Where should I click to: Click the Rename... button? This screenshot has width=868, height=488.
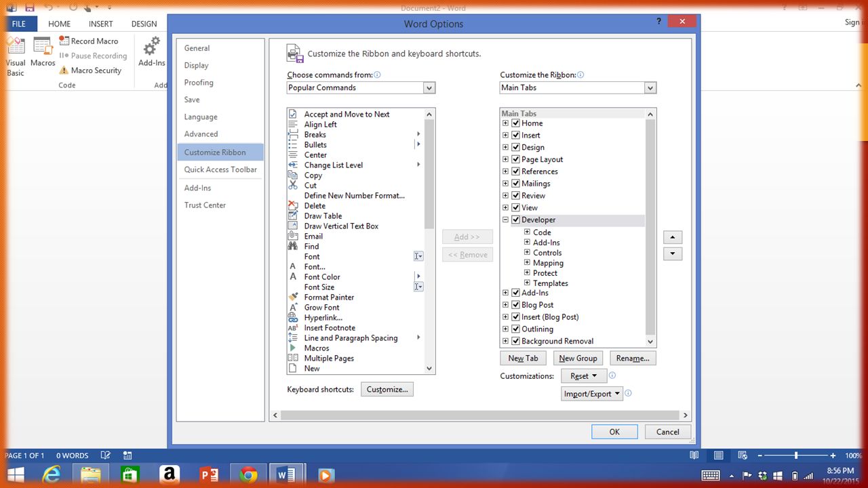633,359
